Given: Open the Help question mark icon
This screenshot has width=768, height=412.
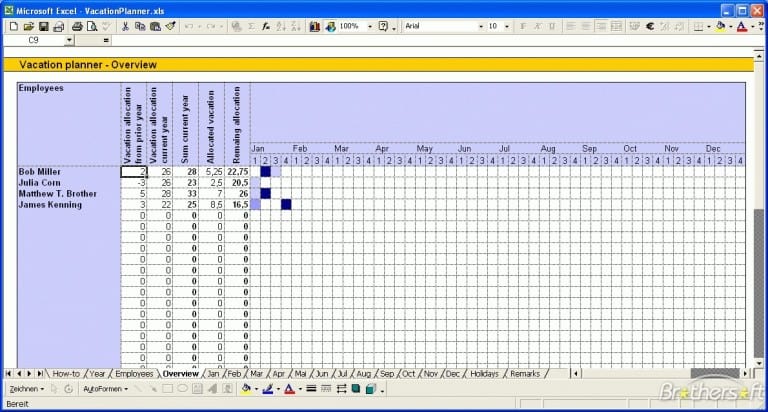Looking at the screenshot, I should coord(384,26).
